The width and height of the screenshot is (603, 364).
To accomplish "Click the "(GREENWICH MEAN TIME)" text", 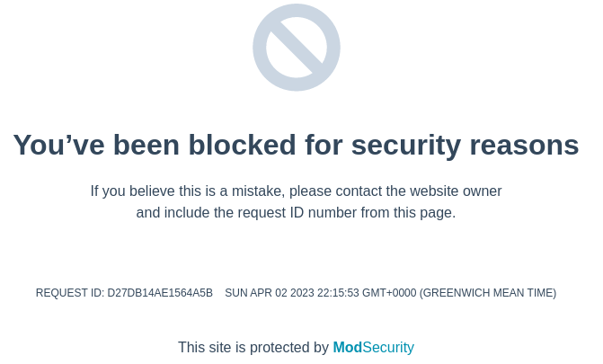I will coord(488,293).
